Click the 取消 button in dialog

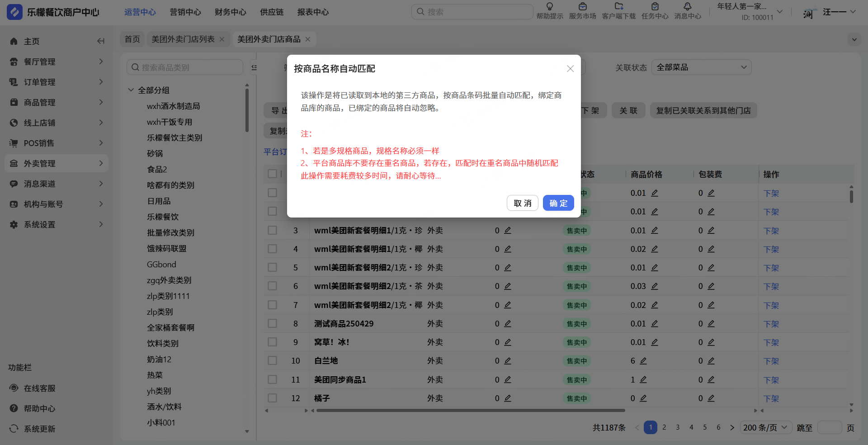(x=522, y=203)
